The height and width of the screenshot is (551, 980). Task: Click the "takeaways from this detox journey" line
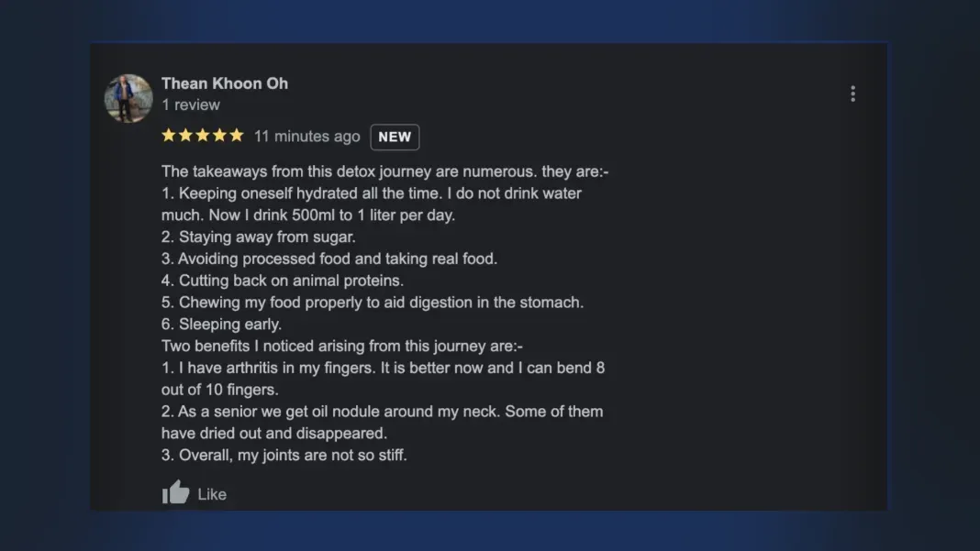[x=385, y=171]
